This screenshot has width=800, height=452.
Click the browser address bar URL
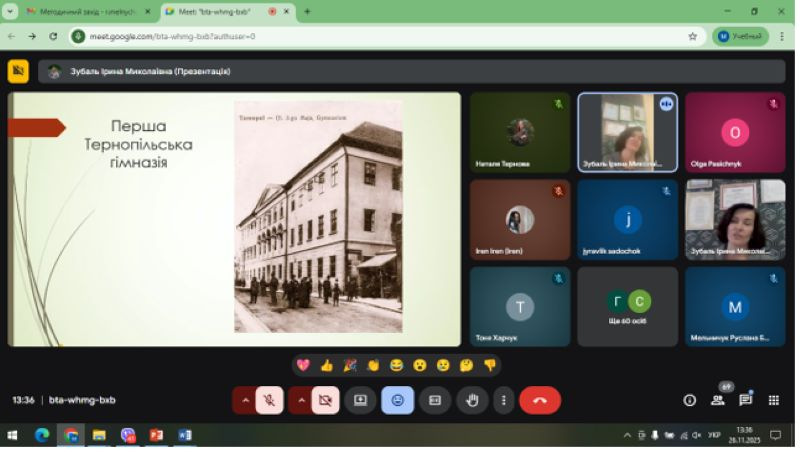pyautogui.click(x=380, y=36)
